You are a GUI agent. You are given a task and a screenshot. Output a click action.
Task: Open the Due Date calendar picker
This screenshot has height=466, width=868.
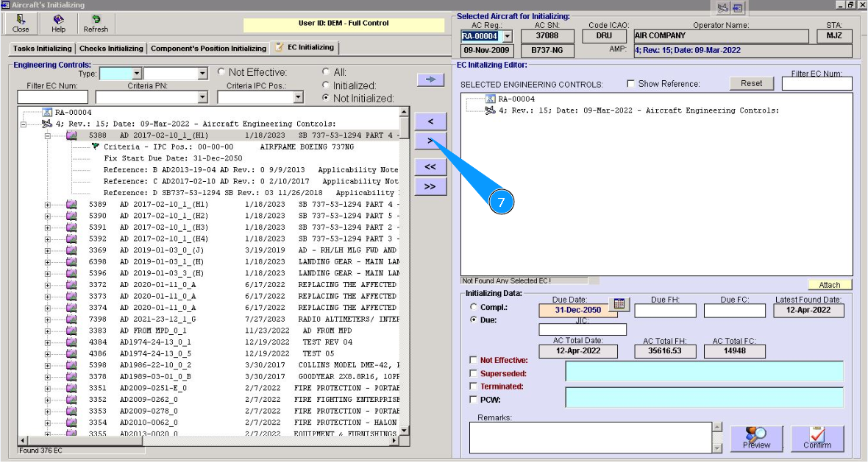click(619, 304)
